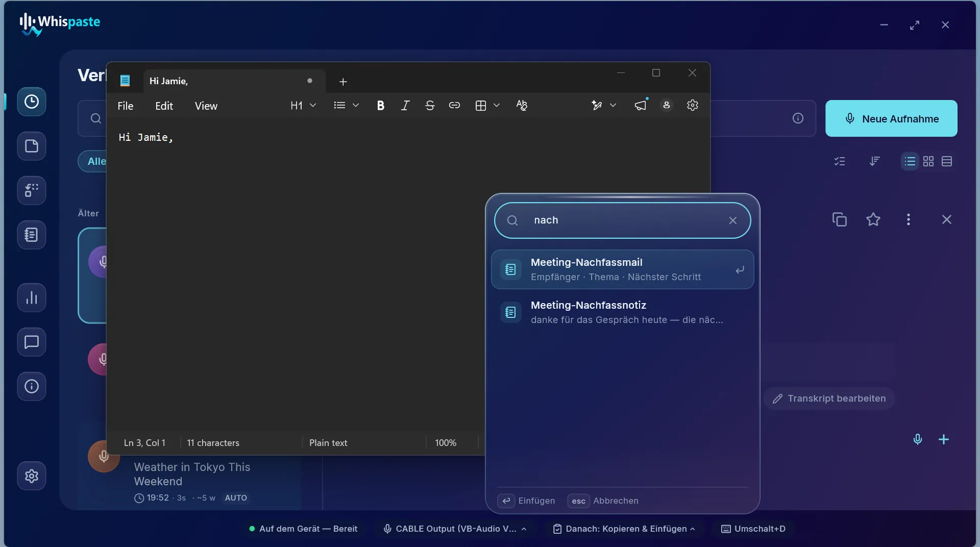
Task: Add a new Notepad tab
Action: tap(343, 82)
